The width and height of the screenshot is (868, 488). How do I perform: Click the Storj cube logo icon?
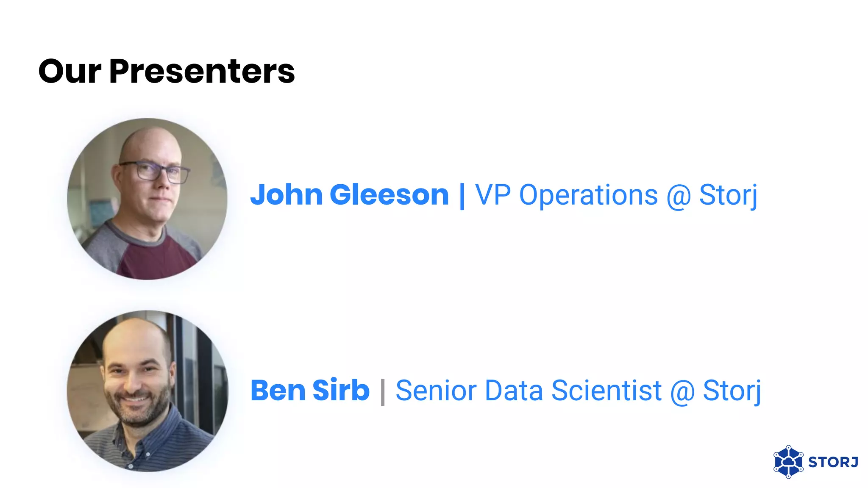click(x=788, y=462)
